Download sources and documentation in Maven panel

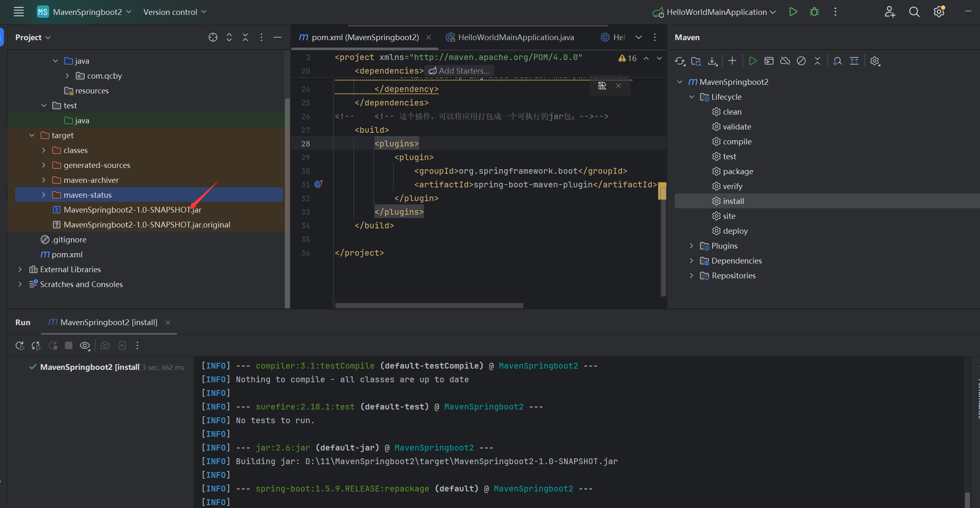pos(712,61)
